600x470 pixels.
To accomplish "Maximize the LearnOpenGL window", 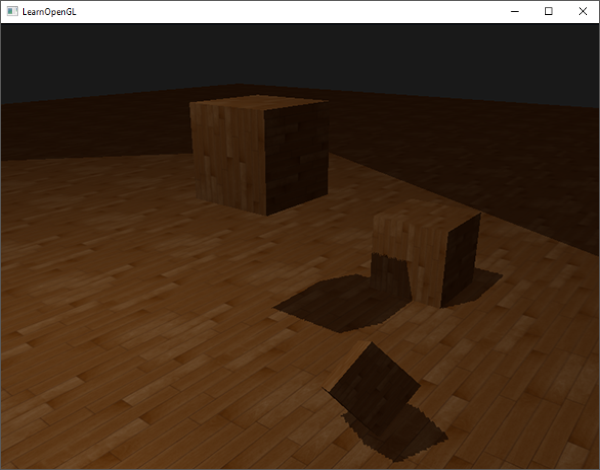I will (x=548, y=11).
